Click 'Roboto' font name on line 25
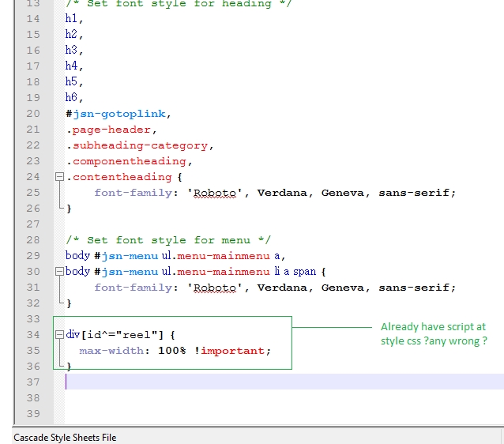This screenshot has width=504, height=444. (215, 193)
